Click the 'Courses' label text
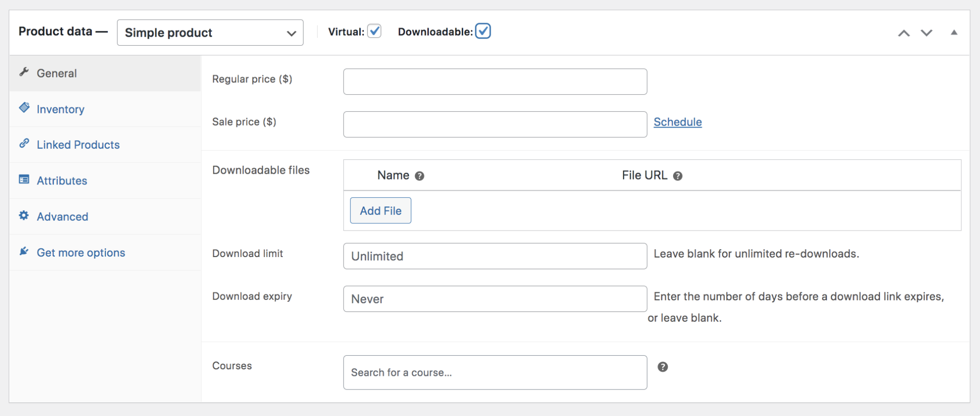Image resolution: width=980 pixels, height=416 pixels. [232, 365]
